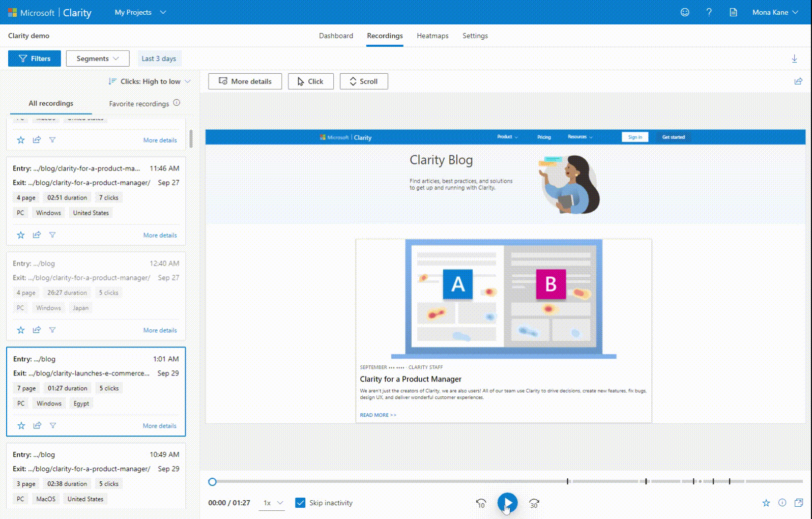The width and height of the screenshot is (812, 519).
Task: Open the feedback smiley icon
Action: (x=685, y=12)
